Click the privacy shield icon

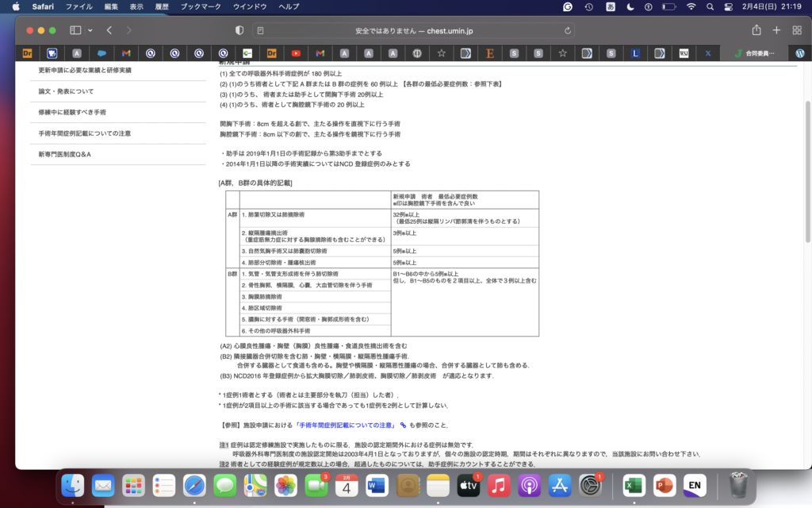pos(239,30)
